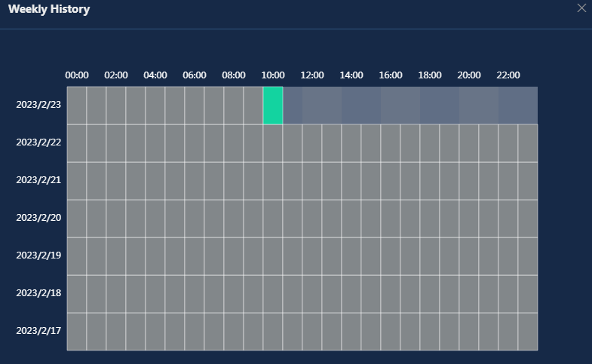592x364 pixels.
Task: Select the green 10:00 cell on 2023/2/23
Action: pyautogui.click(x=273, y=106)
